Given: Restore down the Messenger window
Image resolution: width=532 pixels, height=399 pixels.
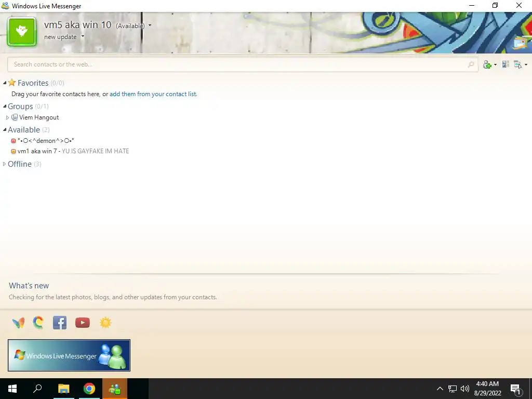Looking at the screenshot, I should [x=495, y=5].
